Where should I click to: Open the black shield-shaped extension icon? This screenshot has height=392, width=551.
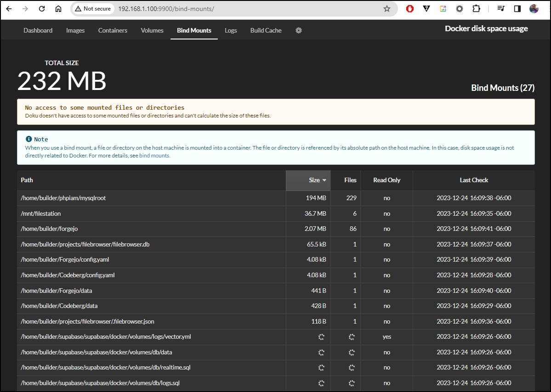[426, 9]
